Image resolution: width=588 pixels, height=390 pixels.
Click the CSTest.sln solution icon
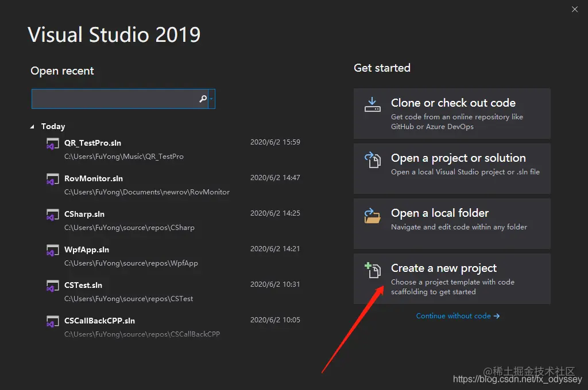point(52,286)
